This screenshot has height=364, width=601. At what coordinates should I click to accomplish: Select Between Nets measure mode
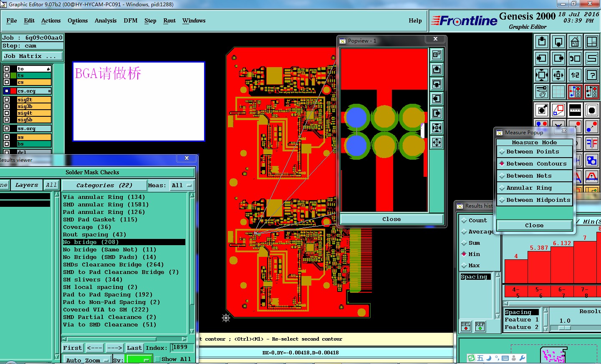pyautogui.click(x=534, y=176)
